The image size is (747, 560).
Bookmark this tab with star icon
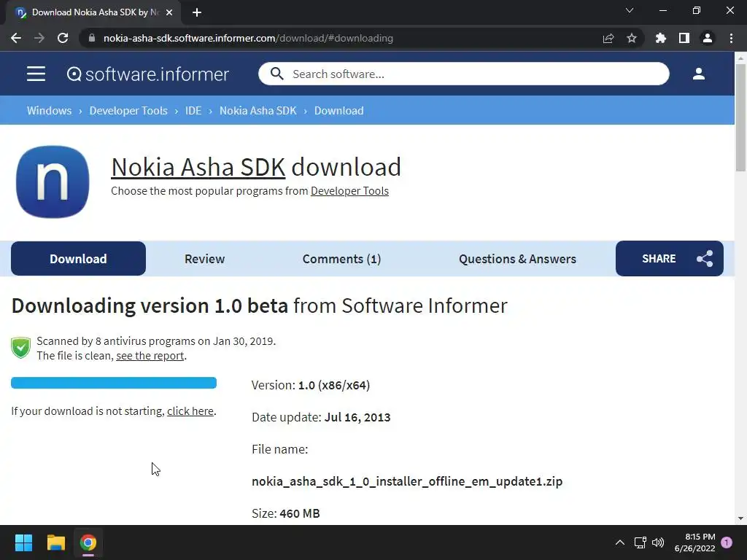click(632, 38)
